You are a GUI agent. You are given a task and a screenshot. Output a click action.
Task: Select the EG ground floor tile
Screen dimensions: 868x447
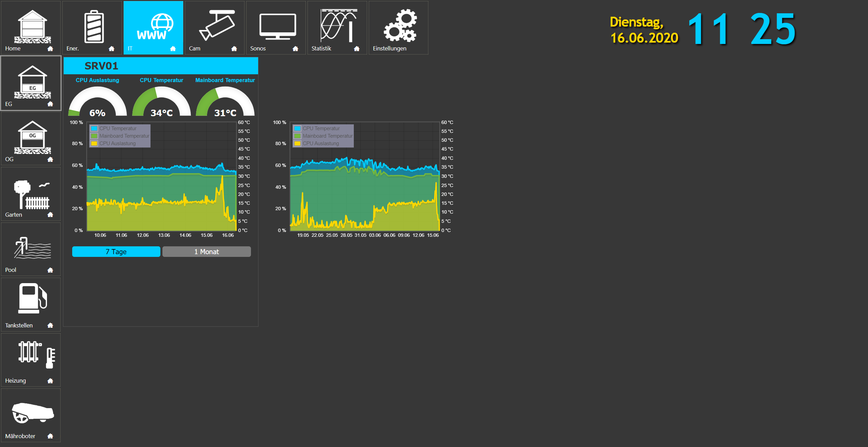click(31, 83)
